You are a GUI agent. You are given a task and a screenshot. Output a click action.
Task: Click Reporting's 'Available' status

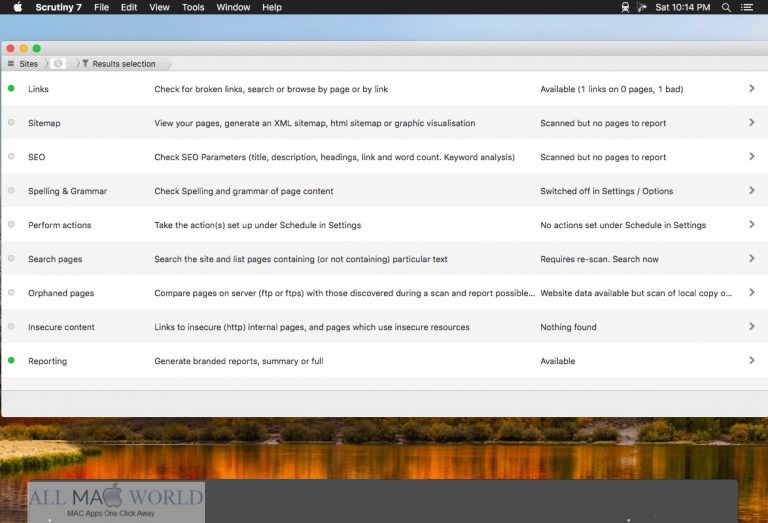558,361
